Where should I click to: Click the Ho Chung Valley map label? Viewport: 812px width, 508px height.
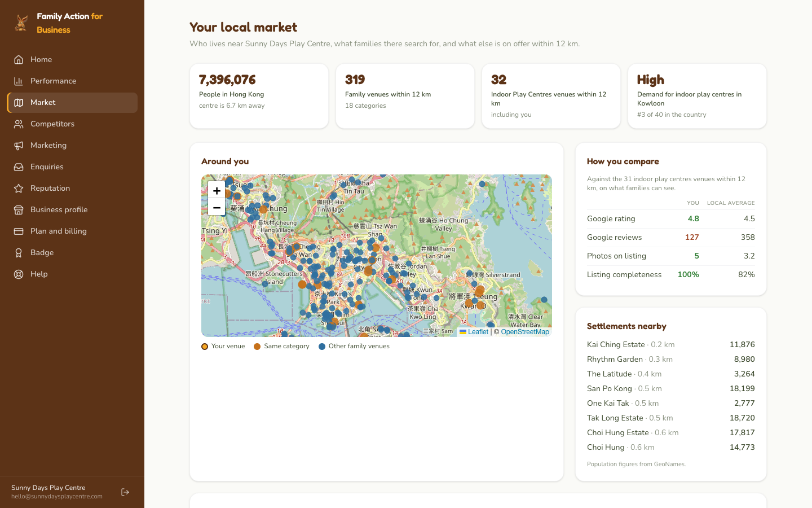pos(444,224)
